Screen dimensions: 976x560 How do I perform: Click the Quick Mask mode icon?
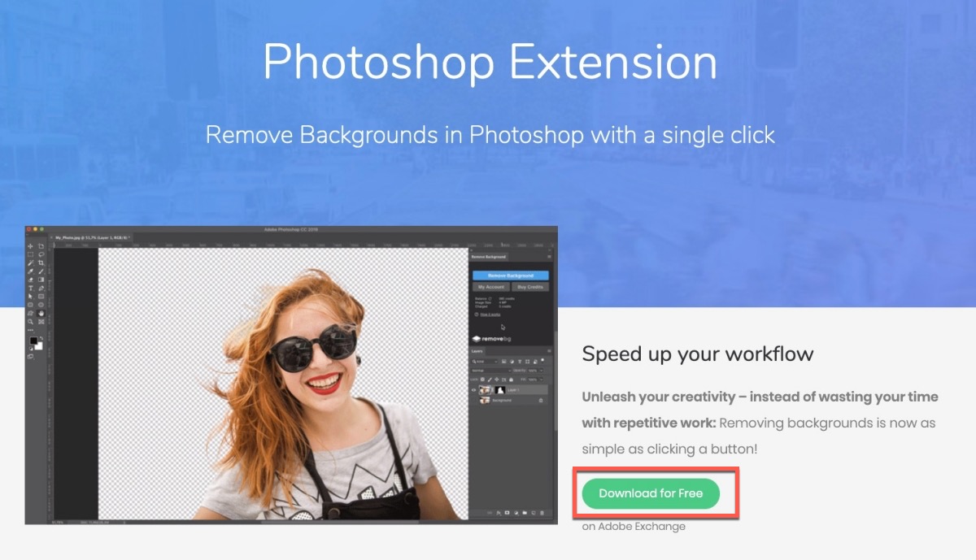pyautogui.click(x=30, y=356)
